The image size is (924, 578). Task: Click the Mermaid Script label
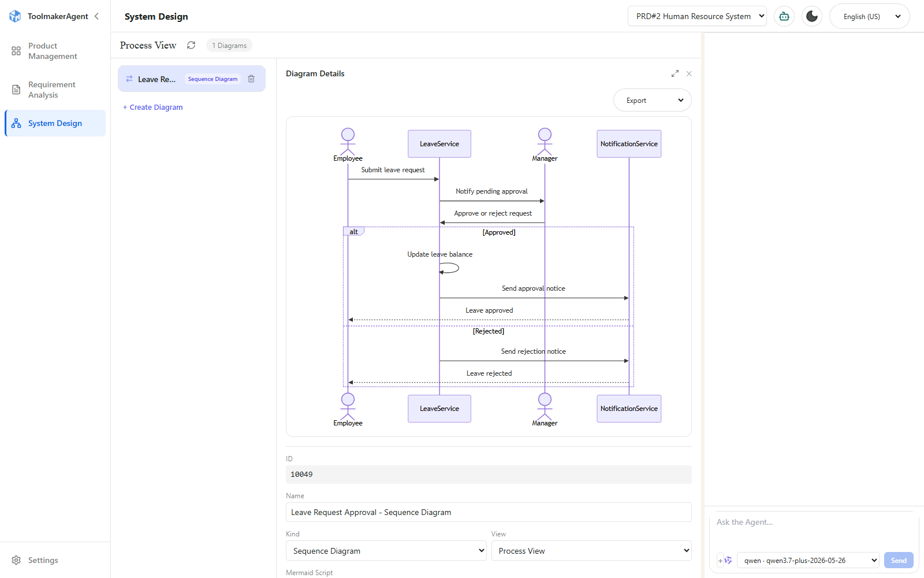[x=309, y=573]
